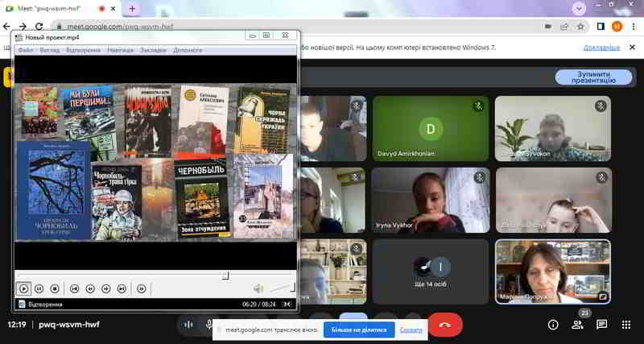Rewind the video in the media player
644x344 pixels.
point(90,289)
